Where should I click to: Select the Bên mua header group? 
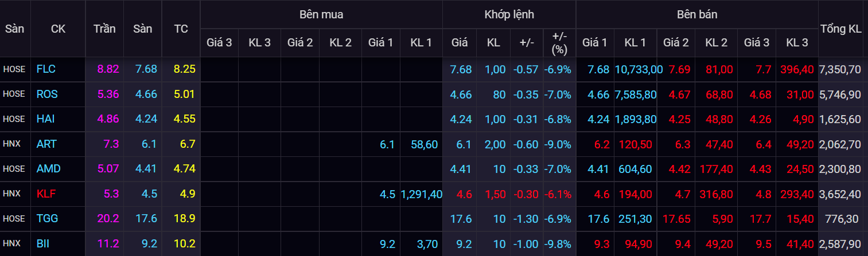(x=321, y=14)
